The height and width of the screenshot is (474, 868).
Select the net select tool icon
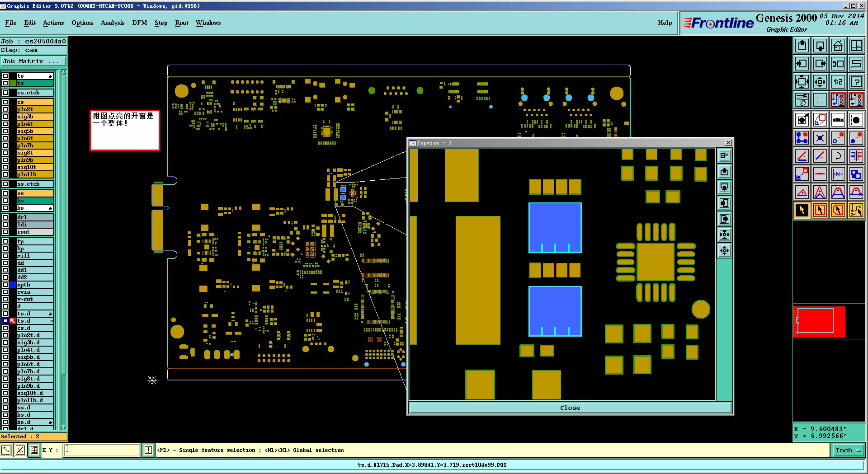856,210
